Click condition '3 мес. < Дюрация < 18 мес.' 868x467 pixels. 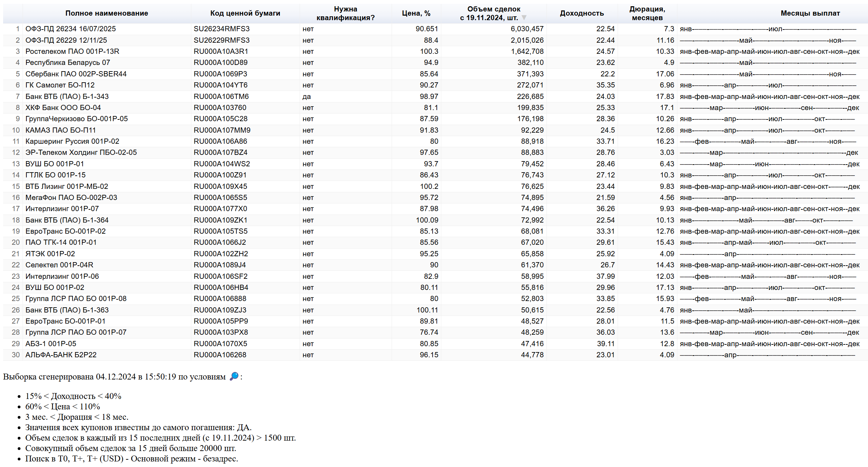pos(77,417)
